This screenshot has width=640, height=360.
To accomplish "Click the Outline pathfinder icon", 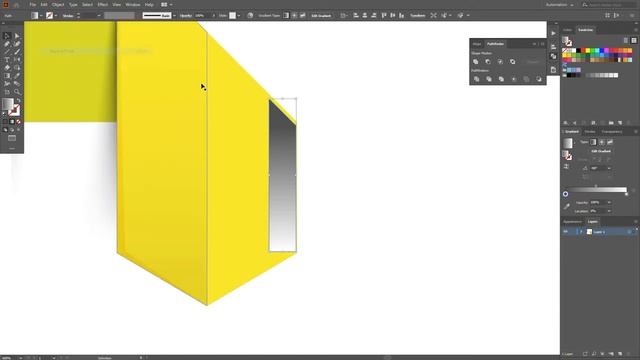I will coord(526,79).
